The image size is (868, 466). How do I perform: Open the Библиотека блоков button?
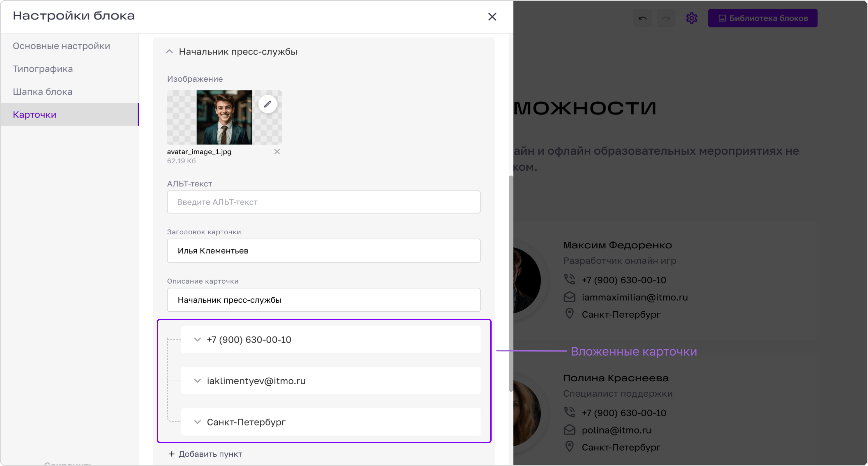(x=763, y=18)
